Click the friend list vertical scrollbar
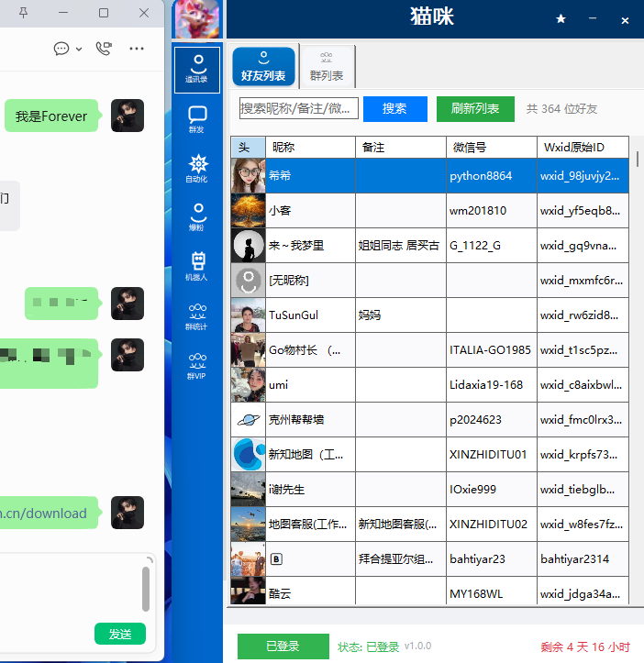Screen dimensions: 644x663 pos(638,159)
